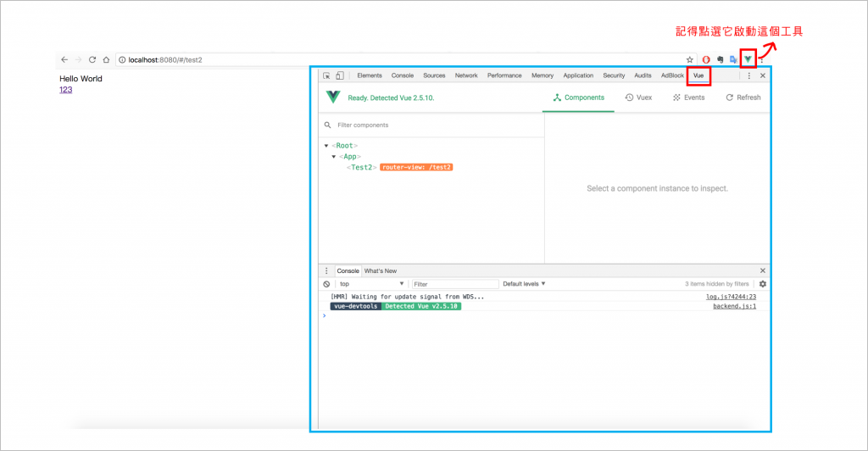Switch to the DevTools Console tab

403,75
